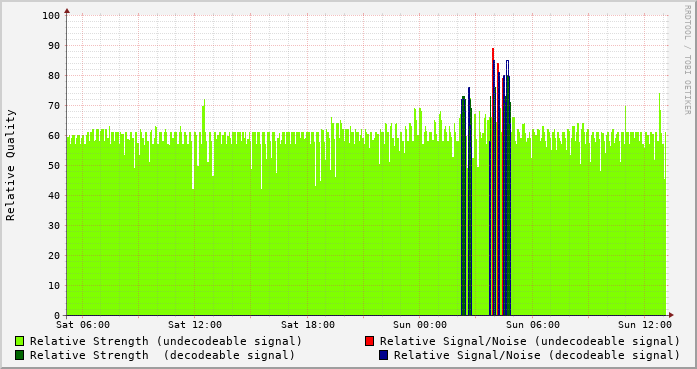697x369 pixels.
Task: Click the blue decodeable Signal/Noise swatch
Action: coord(384,355)
